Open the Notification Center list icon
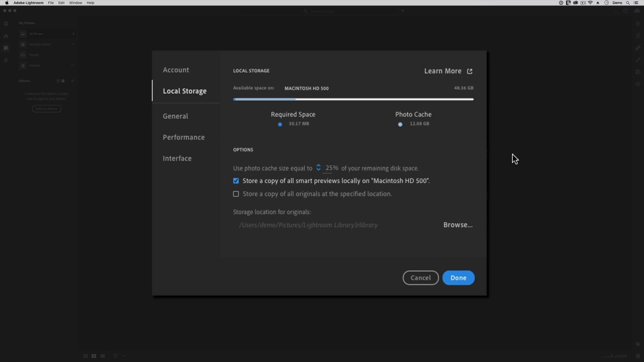Image resolution: width=644 pixels, height=362 pixels. click(636, 3)
